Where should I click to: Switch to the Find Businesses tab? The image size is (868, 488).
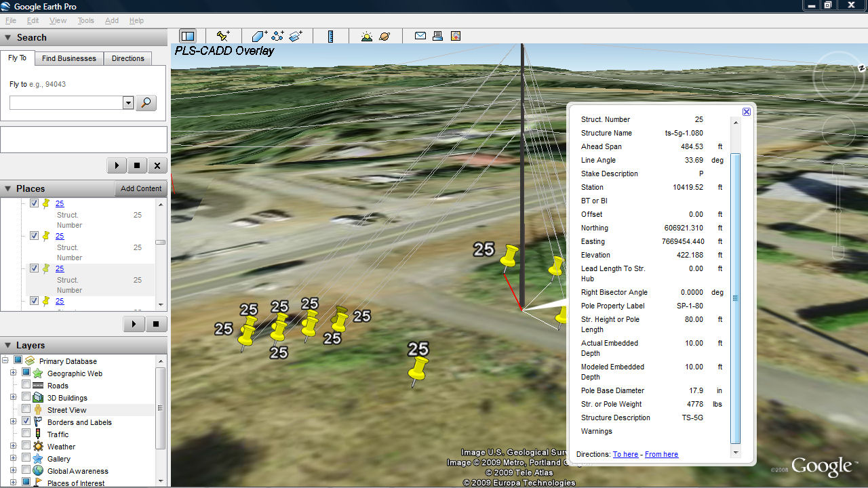[x=69, y=58]
